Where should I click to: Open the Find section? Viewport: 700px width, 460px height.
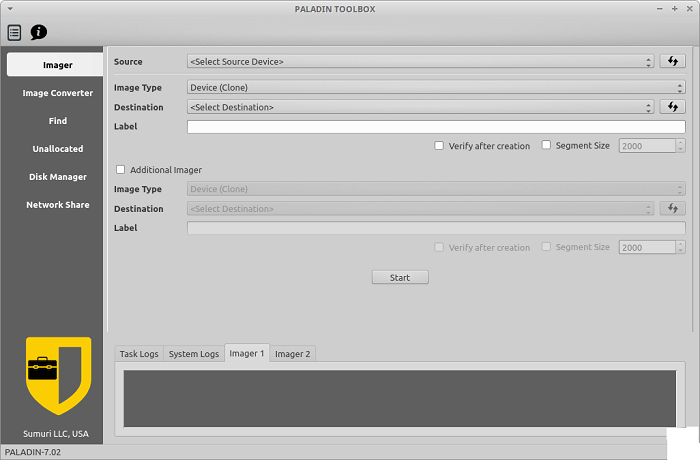pyautogui.click(x=58, y=121)
